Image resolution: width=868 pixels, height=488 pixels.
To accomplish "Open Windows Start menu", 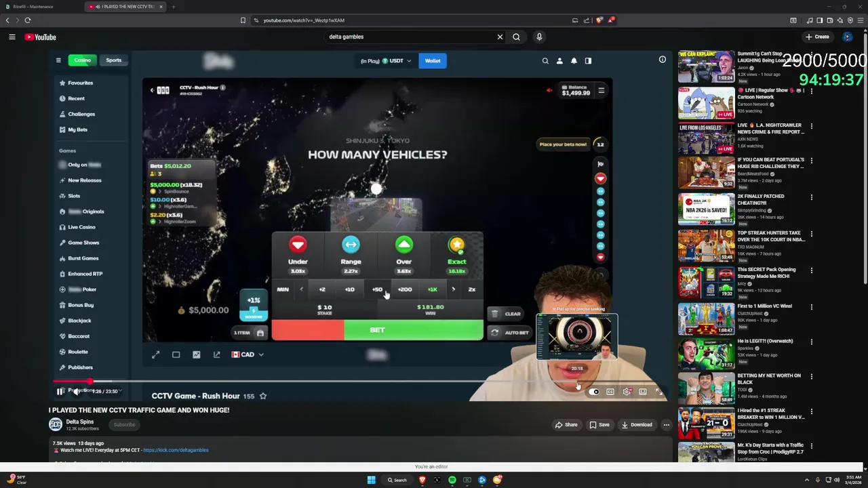I will pos(371,480).
